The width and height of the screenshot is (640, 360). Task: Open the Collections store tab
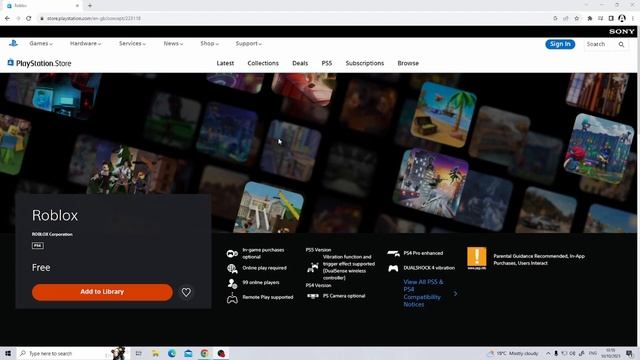tap(263, 63)
